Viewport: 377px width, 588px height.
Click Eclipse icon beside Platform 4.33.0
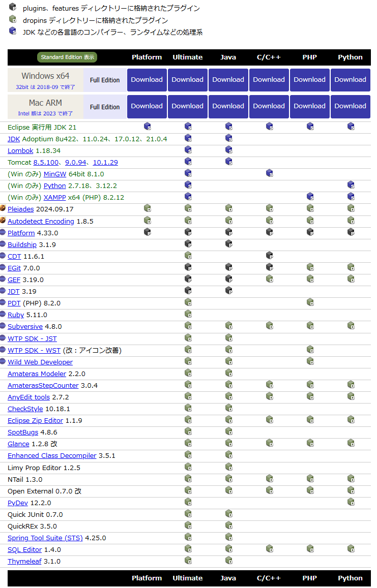pyautogui.click(x=3, y=232)
